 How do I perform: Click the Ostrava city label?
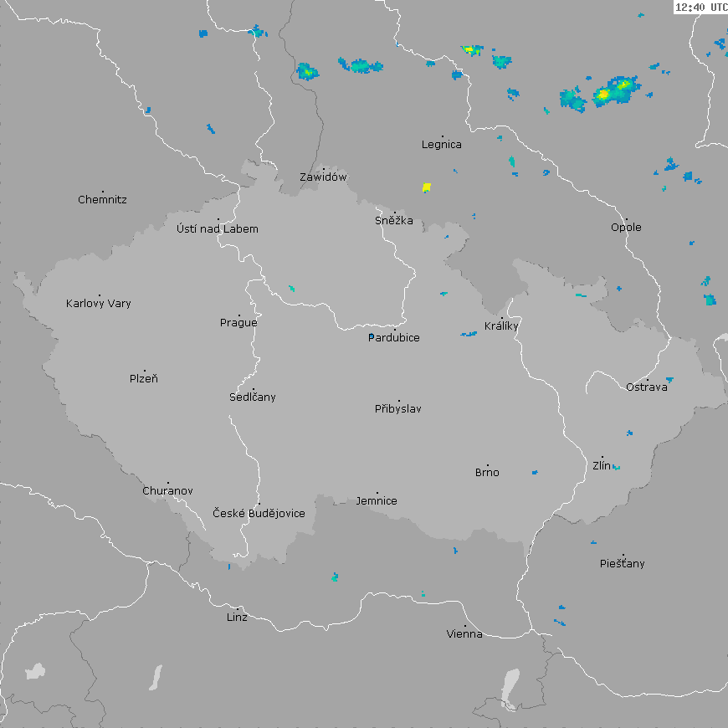[x=647, y=387]
